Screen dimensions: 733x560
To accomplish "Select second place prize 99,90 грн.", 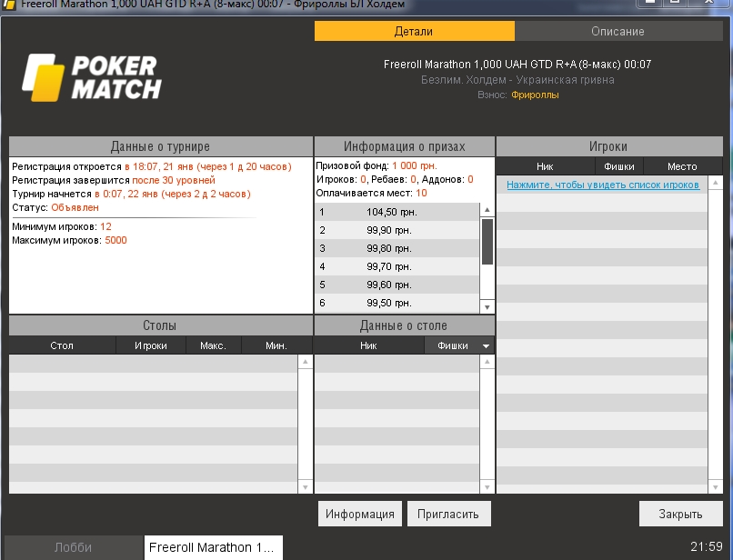I will [397, 230].
